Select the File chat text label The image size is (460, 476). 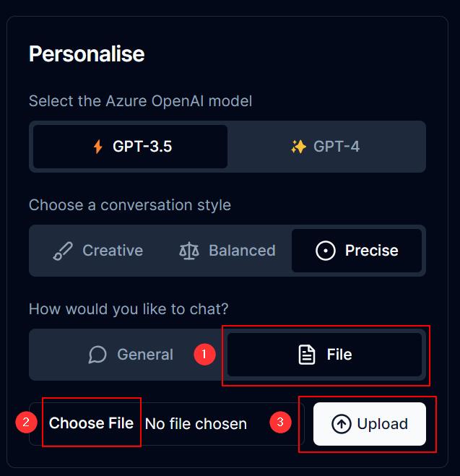click(339, 355)
